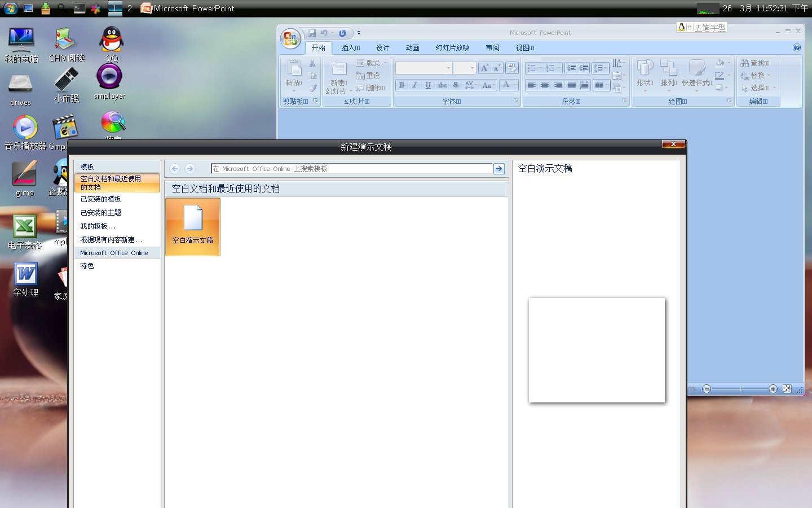Click the Decrease Font Size icon
This screenshot has height=508, width=812.
click(x=497, y=68)
